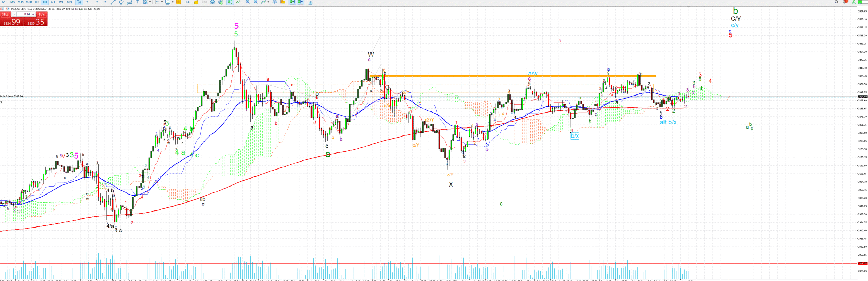Image resolution: width=868 pixels, height=281 pixels.
Task: Pick the trendline drawing tool
Action: (x=113, y=2)
